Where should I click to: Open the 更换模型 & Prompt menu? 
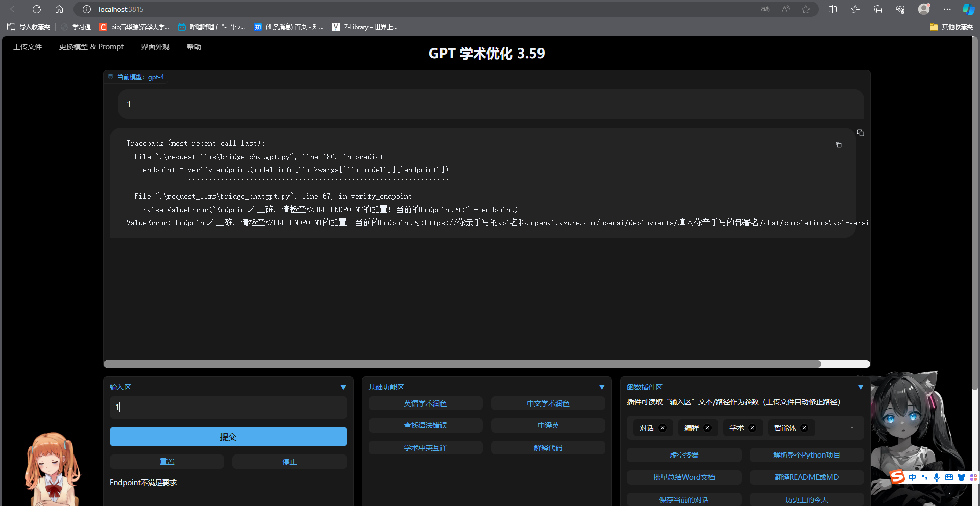(91, 46)
